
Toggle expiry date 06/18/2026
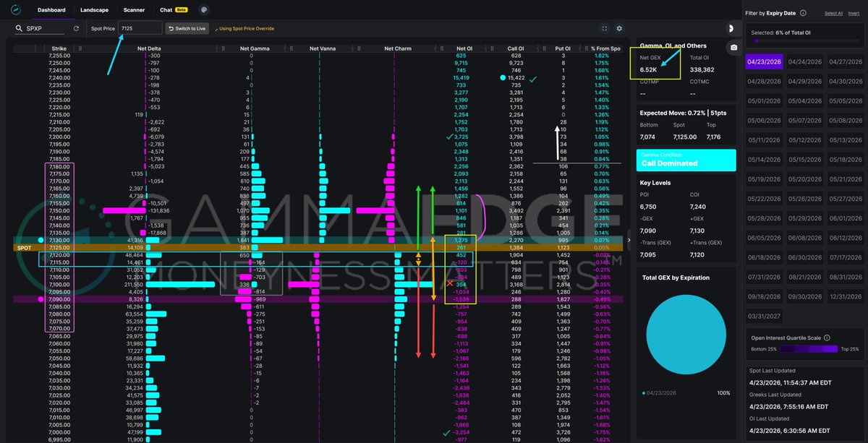[x=763, y=257]
